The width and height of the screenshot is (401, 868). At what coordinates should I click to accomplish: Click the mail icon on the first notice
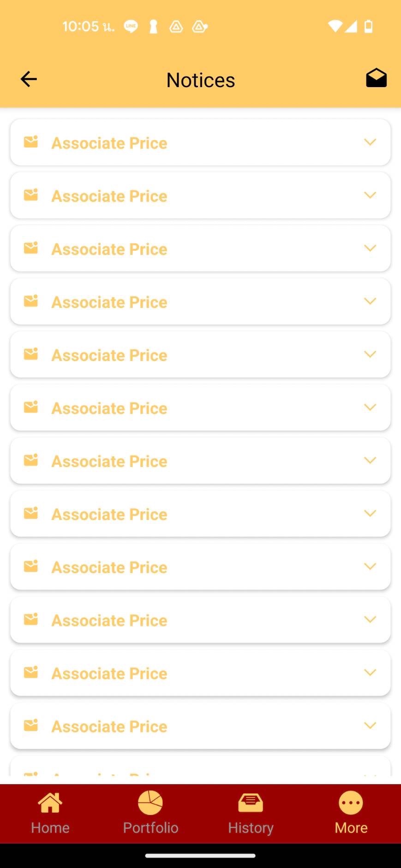tap(31, 142)
